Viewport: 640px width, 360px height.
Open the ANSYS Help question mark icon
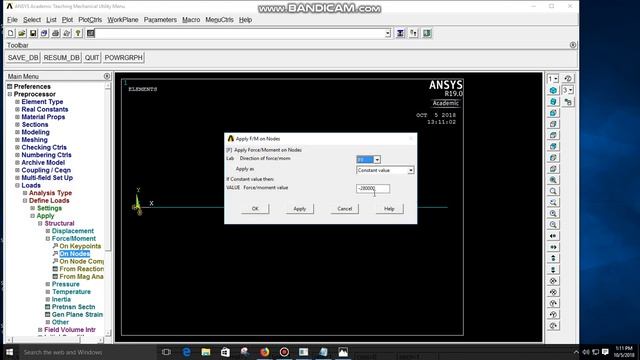(78, 33)
